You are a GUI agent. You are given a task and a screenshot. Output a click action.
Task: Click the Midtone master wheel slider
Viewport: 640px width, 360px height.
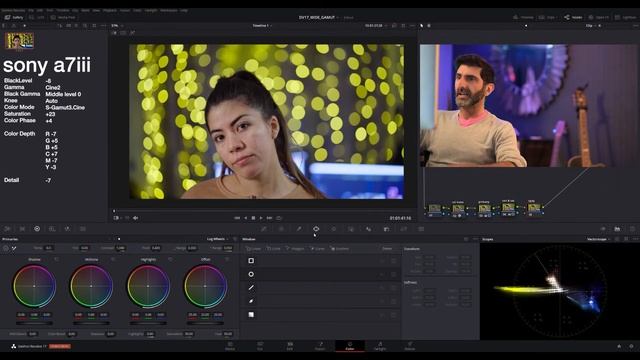pos(91,323)
